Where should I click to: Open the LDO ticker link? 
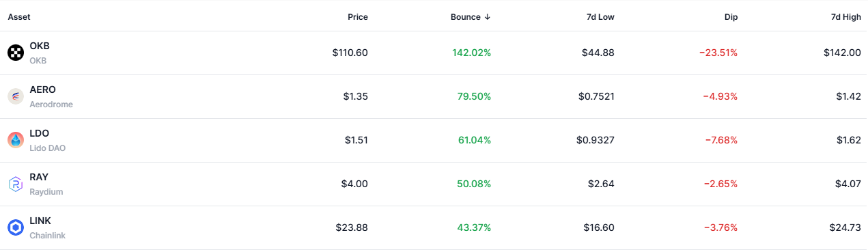pos(40,133)
